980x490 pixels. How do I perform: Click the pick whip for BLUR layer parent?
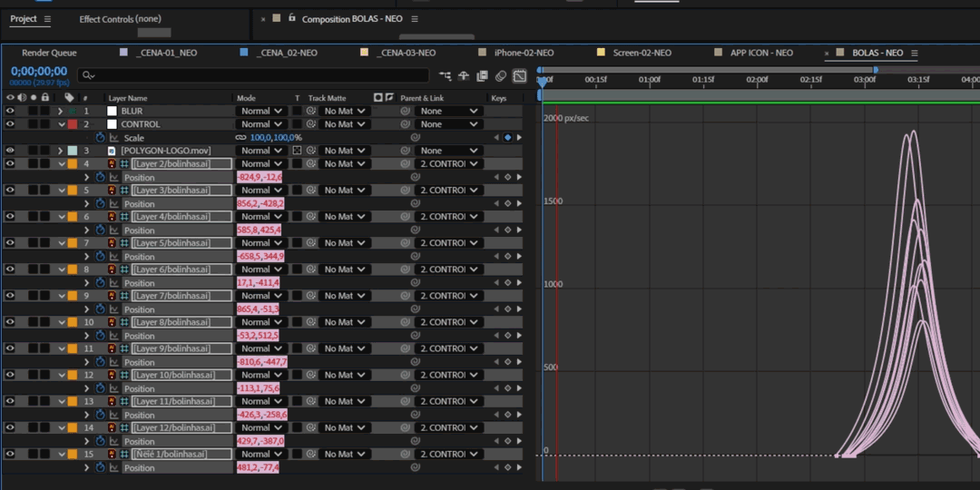pos(405,112)
